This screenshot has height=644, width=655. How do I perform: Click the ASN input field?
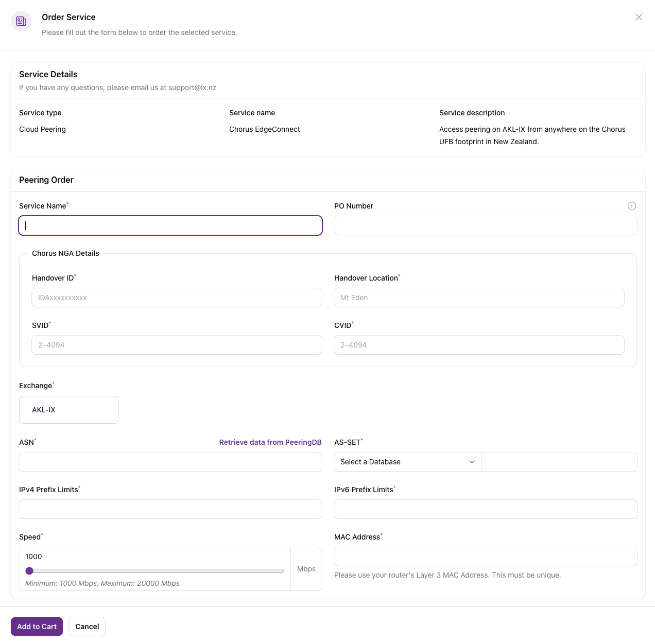pos(170,462)
